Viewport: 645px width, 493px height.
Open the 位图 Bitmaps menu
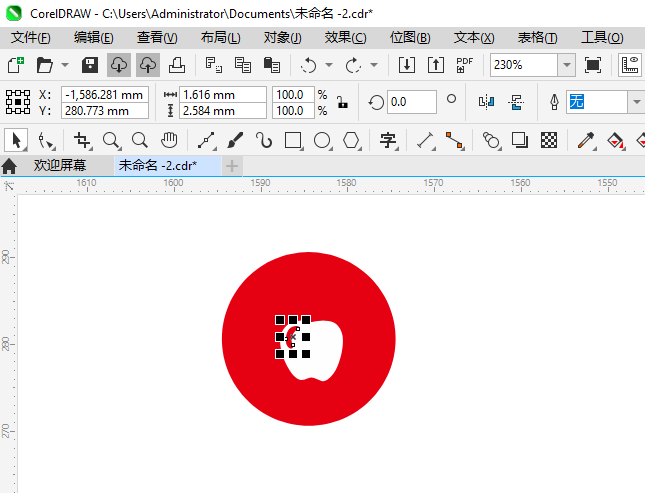tap(410, 38)
